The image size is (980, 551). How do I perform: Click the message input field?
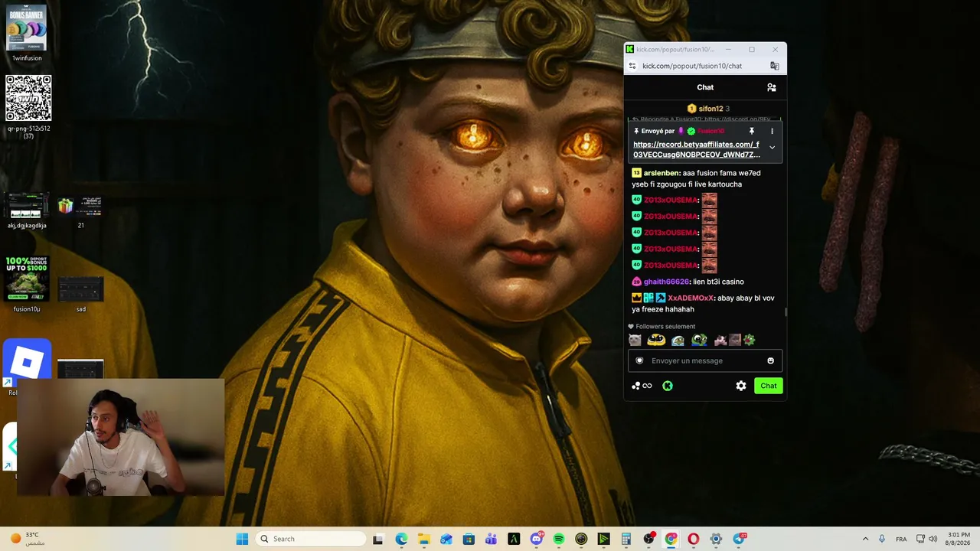[705, 360]
